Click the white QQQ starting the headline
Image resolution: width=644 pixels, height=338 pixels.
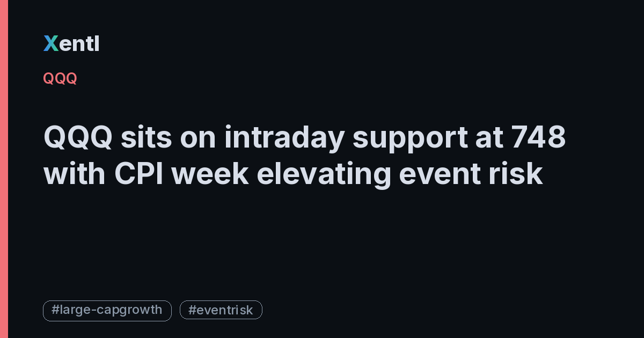(x=78, y=139)
